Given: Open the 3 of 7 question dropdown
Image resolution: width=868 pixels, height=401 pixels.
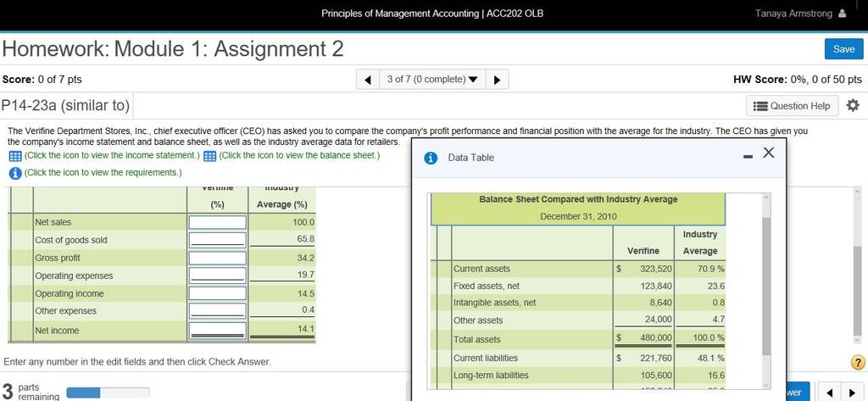Looking at the screenshot, I should pyautogui.click(x=432, y=79).
